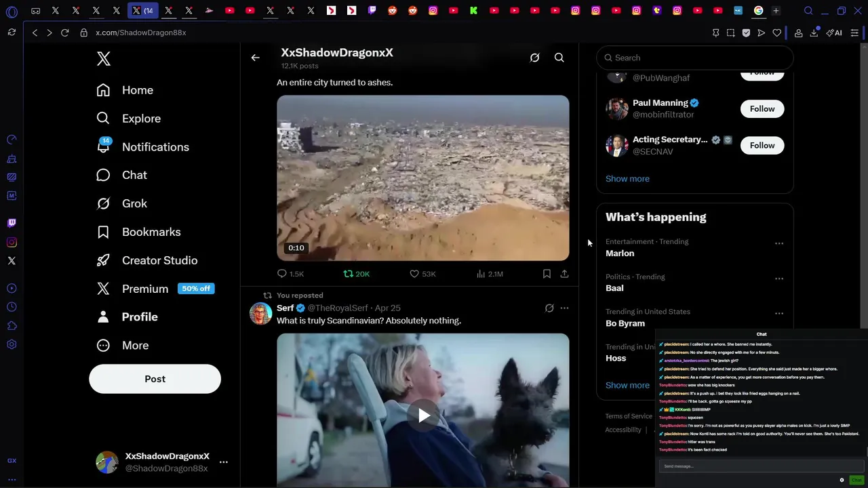Open the Creator Studio rocket icon
Screen dimensions: 868x488
tap(103, 260)
